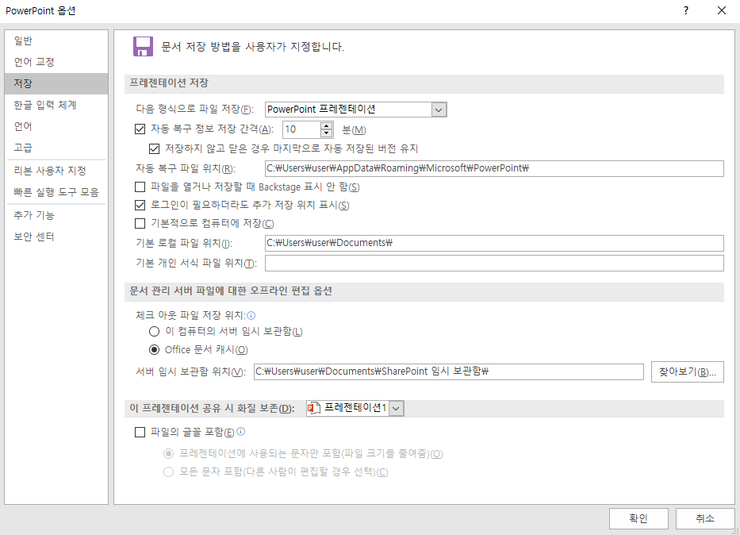Viewport: 740px width, 535px height.
Task: Enable 파일을 열거나 저장할 때 Backstage 표시 안 함
Action: [140, 187]
